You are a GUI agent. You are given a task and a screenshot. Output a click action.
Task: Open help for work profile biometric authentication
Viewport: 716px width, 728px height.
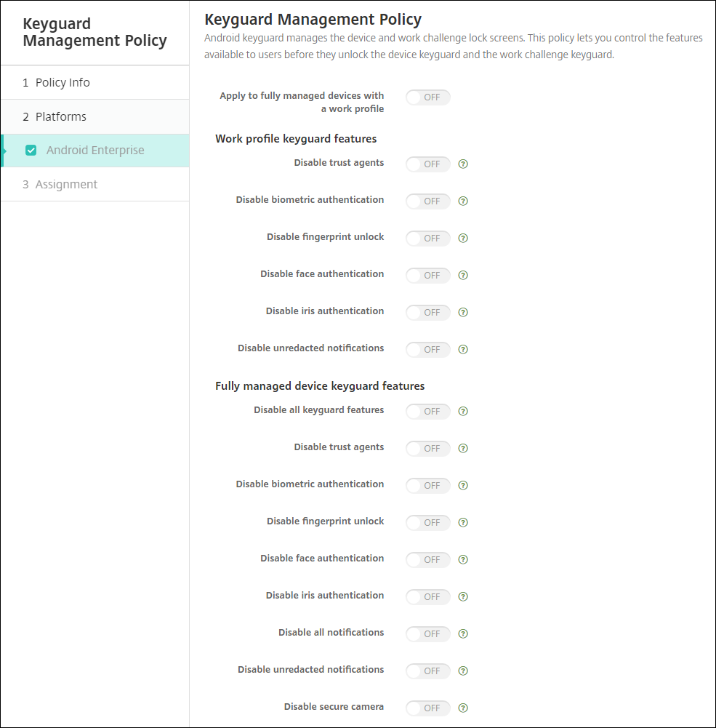tap(463, 201)
